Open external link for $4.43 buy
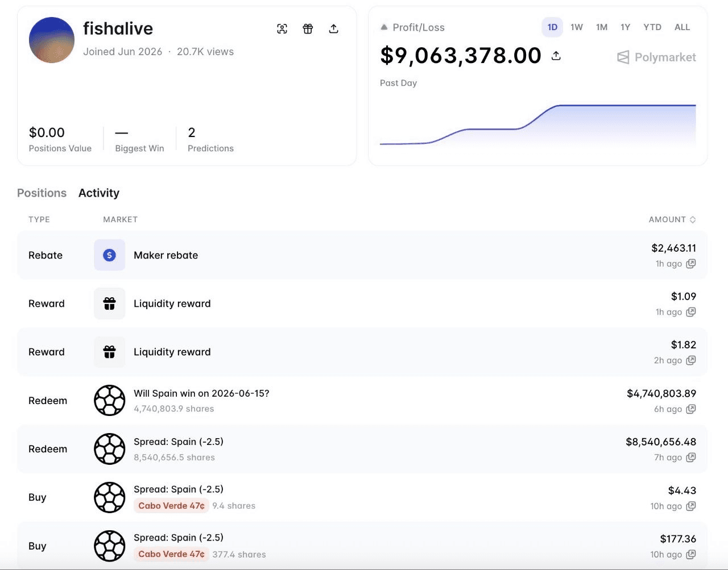728x570 pixels. 691,506
